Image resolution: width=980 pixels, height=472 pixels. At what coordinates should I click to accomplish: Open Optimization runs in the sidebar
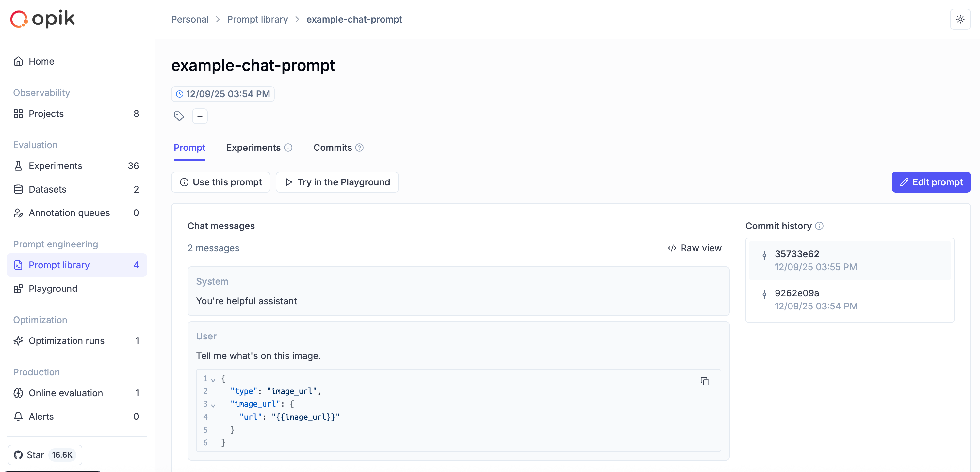[67, 340]
